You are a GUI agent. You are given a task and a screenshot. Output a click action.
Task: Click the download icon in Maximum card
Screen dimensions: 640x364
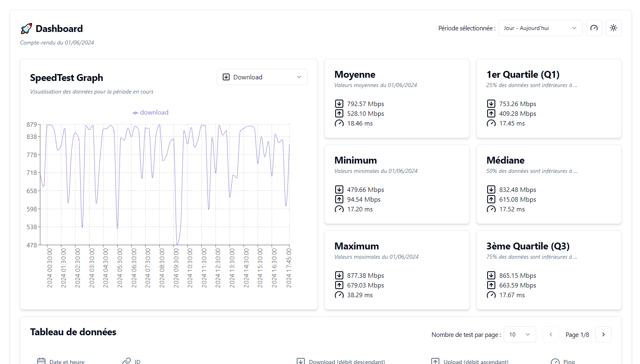339,275
